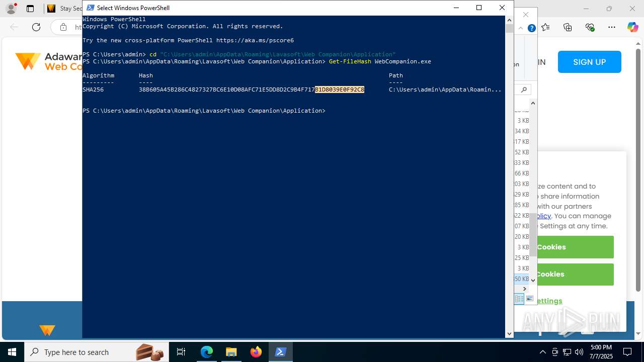Viewport: 644px width, 362px height.
Task: Open the Windows Start menu
Action: [12, 352]
